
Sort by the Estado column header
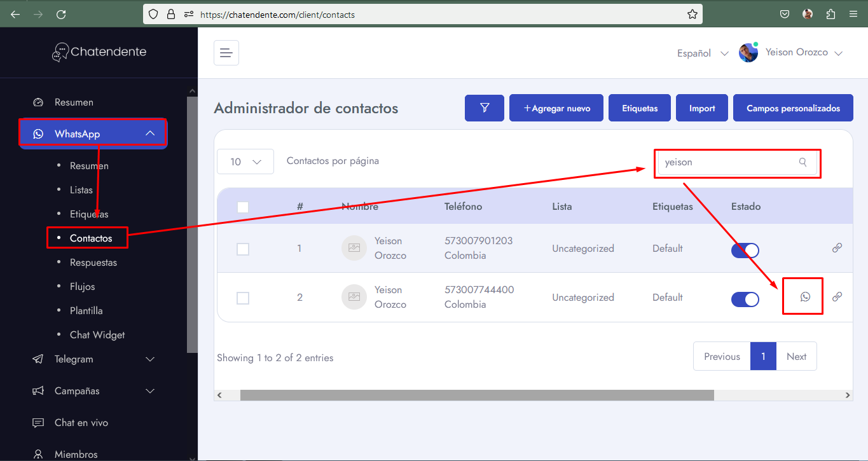pos(746,207)
